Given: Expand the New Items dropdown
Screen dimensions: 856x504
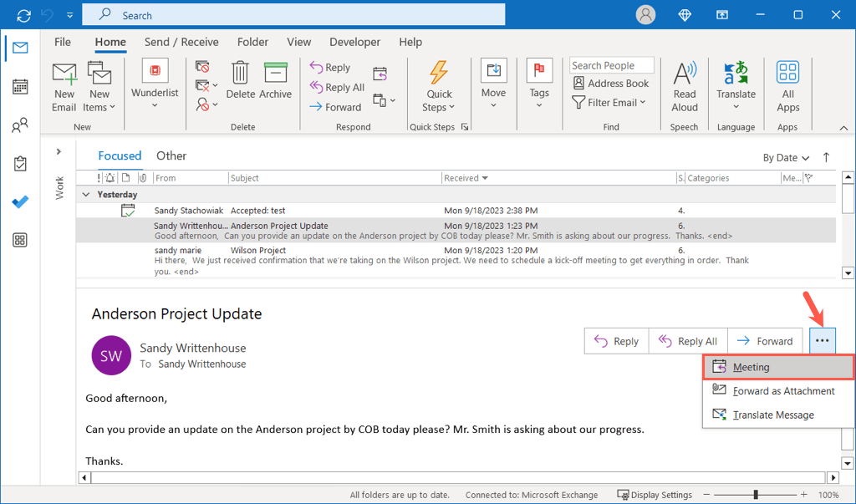Looking at the screenshot, I should pyautogui.click(x=99, y=87).
